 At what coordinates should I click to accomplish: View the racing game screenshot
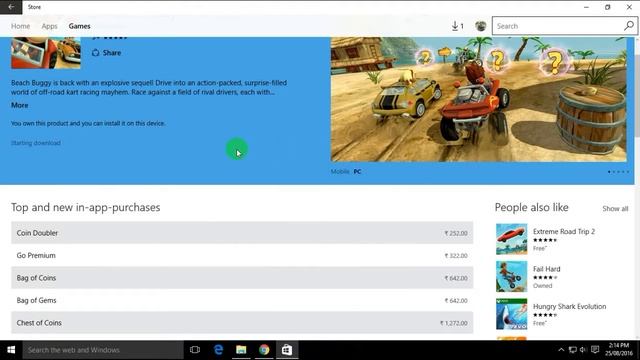478,99
